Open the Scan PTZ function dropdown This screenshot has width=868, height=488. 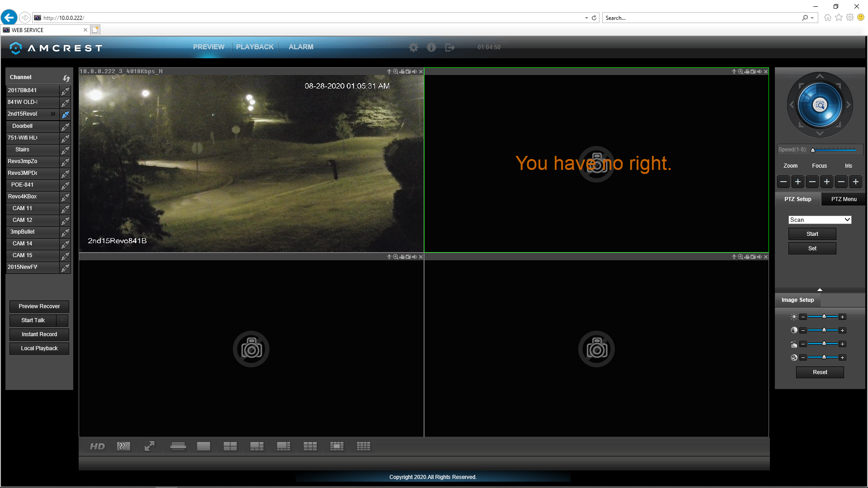point(820,220)
